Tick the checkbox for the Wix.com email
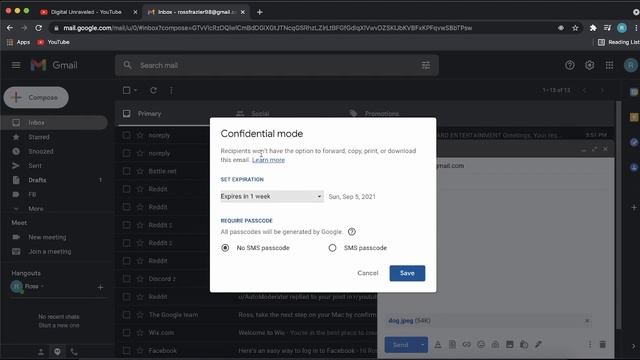The width and height of the screenshot is (640, 360). pyautogui.click(x=127, y=333)
